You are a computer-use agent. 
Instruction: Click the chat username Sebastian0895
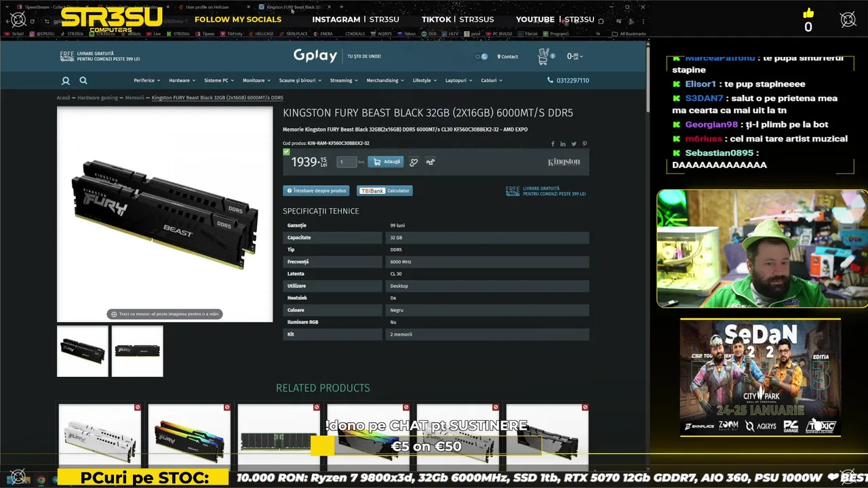pyautogui.click(x=719, y=153)
